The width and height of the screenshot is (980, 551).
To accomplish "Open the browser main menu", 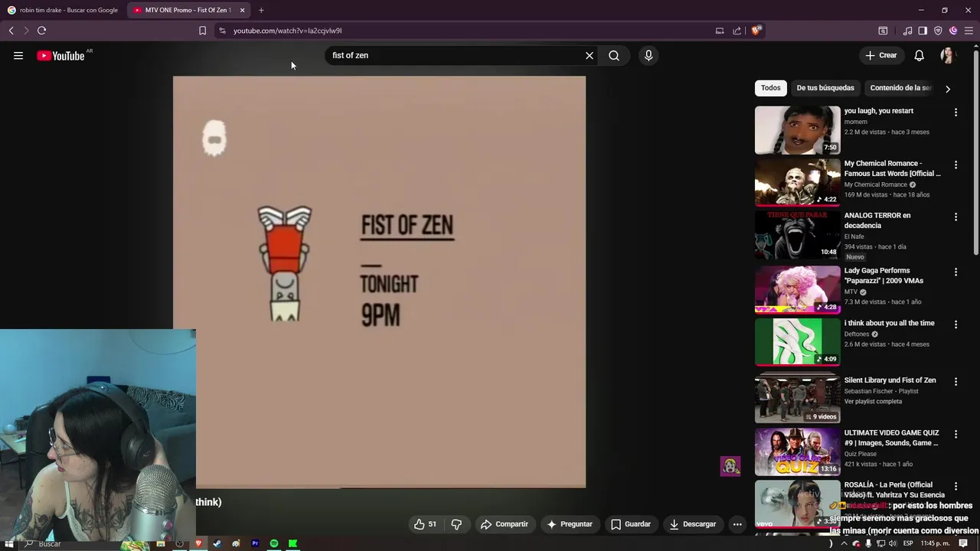I will point(969,31).
